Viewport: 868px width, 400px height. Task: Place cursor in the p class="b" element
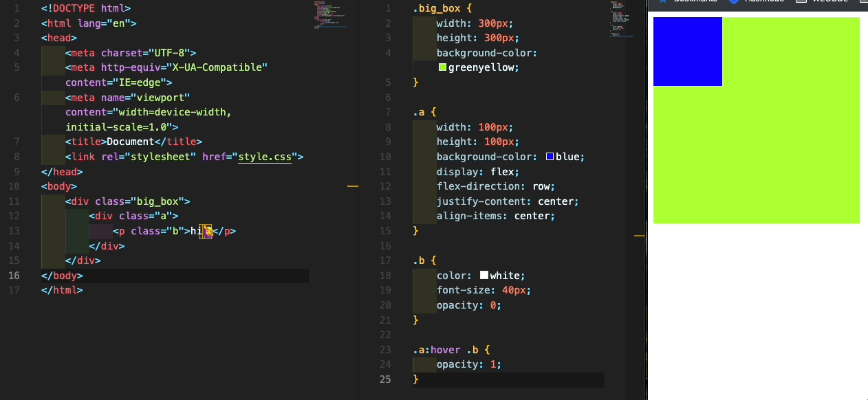click(175, 232)
